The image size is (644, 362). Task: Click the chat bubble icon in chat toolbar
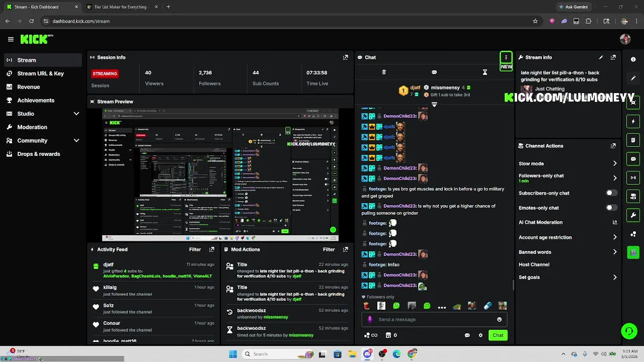(x=434, y=72)
